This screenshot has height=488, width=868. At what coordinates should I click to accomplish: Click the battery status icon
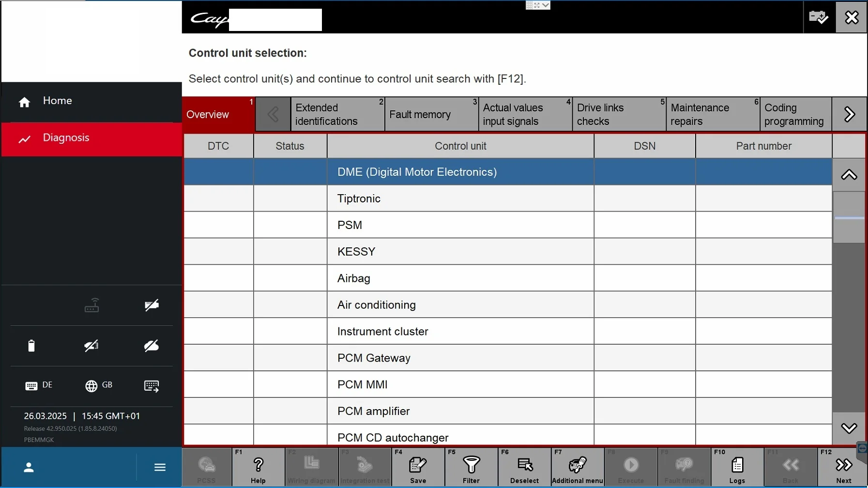point(31,346)
